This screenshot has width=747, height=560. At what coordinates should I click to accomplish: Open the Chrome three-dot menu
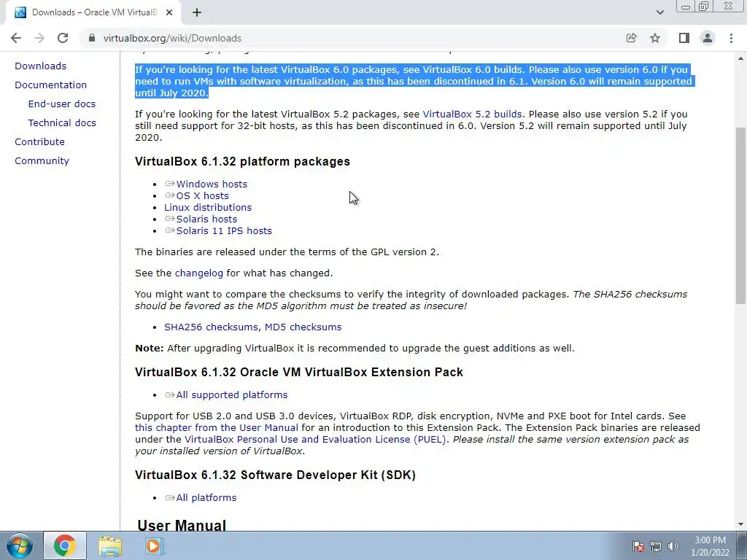click(731, 38)
